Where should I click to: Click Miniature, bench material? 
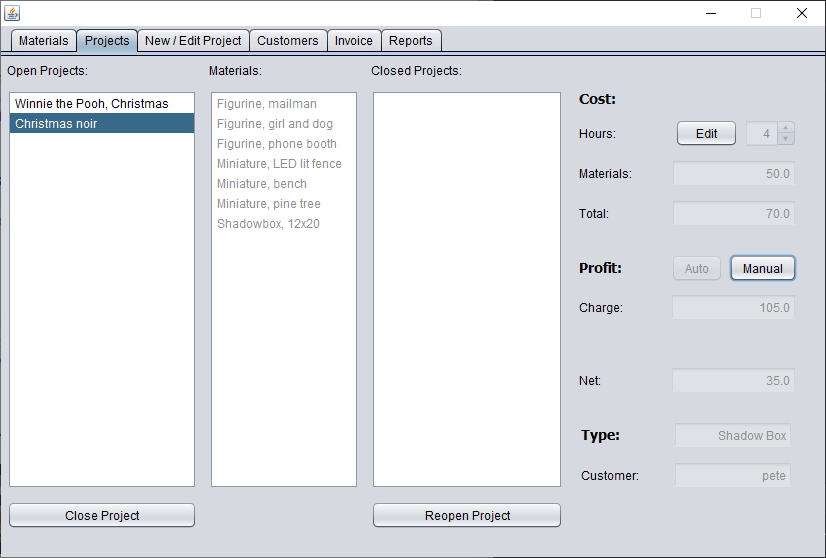[283, 184]
